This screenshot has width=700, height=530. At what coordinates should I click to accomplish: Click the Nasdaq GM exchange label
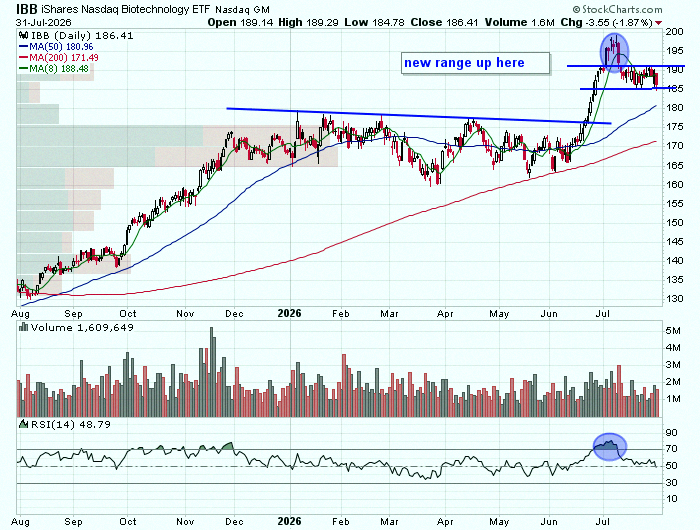click(x=242, y=9)
